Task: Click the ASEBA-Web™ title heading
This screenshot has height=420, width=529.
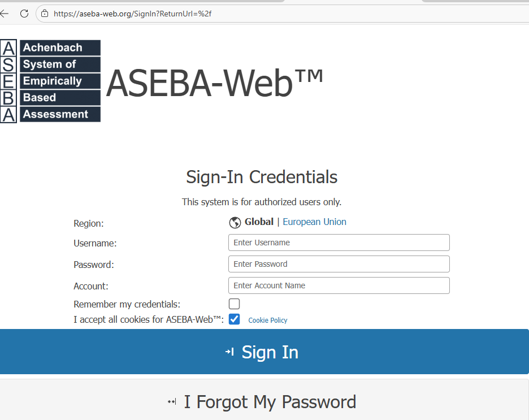Action: click(215, 83)
